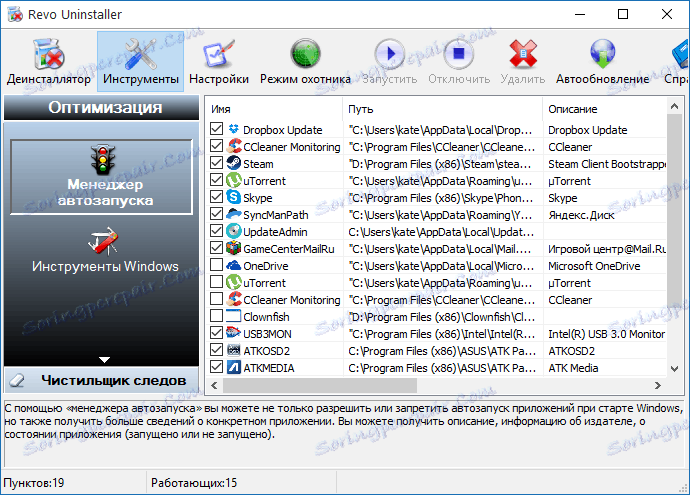This screenshot has height=495, width=690.
Task: Sort list by Путь column header
Action: point(442,109)
